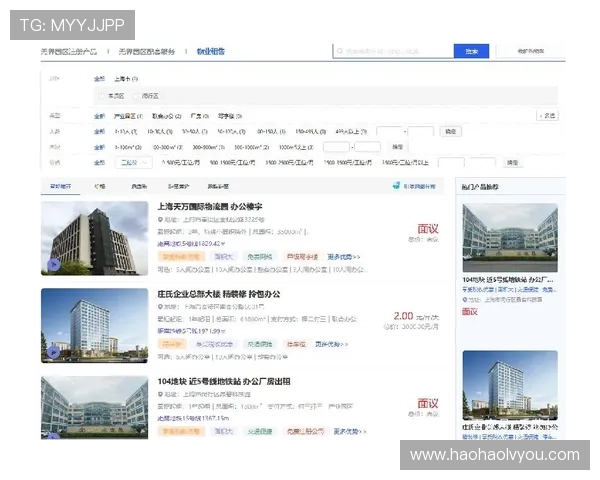Click 更多优势>> in 庄氏企业总部大楼 listing
Image resolution: width=600 pixels, height=480 pixels.
331,344
